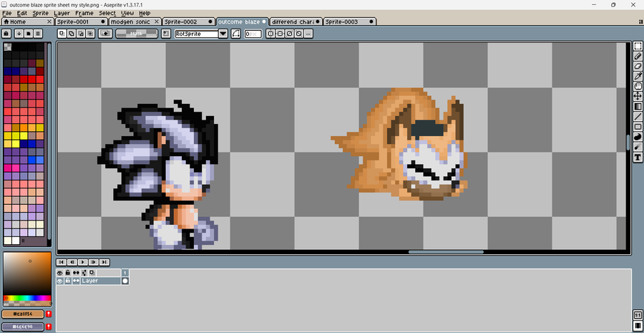644x333 pixels.
Task: Click the rotation handle icon next to RotSprite
Action: click(235, 34)
